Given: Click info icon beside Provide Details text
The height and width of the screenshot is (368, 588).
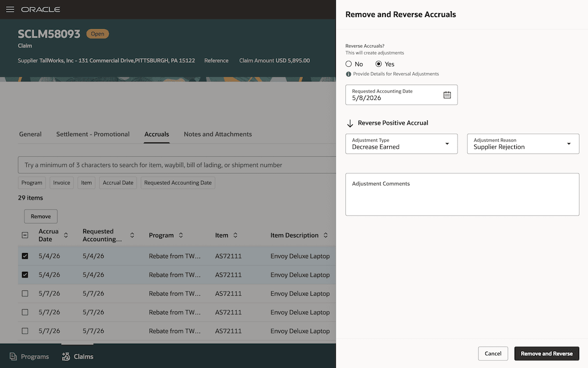Looking at the screenshot, I should click(349, 74).
